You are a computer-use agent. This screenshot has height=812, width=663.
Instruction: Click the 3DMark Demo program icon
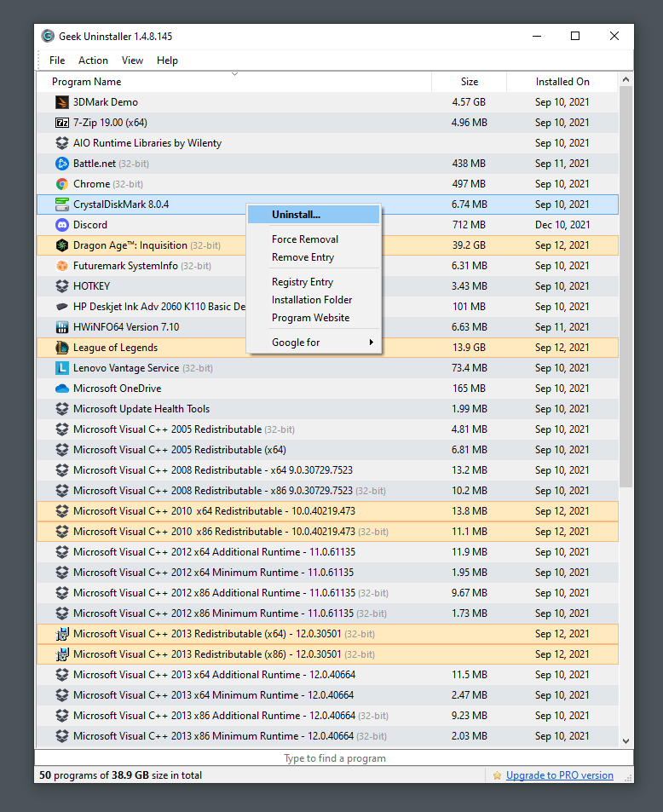click(x=62, y=102)
